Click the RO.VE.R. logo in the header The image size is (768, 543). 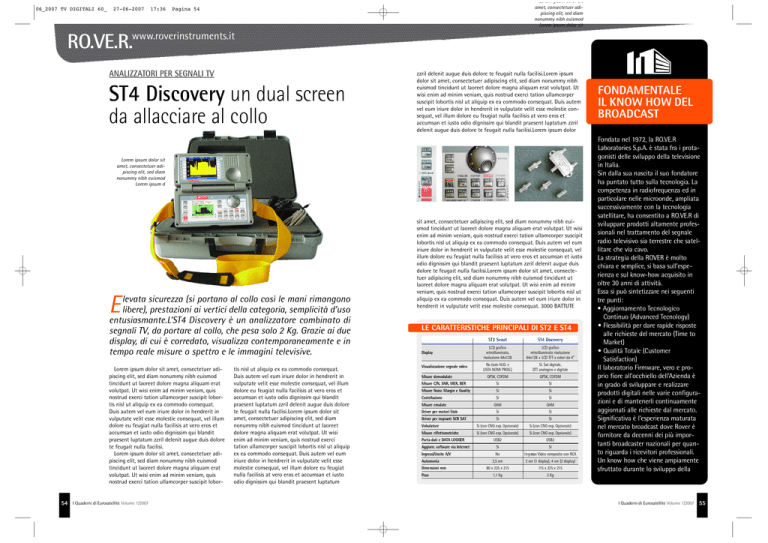pos(99,41)
